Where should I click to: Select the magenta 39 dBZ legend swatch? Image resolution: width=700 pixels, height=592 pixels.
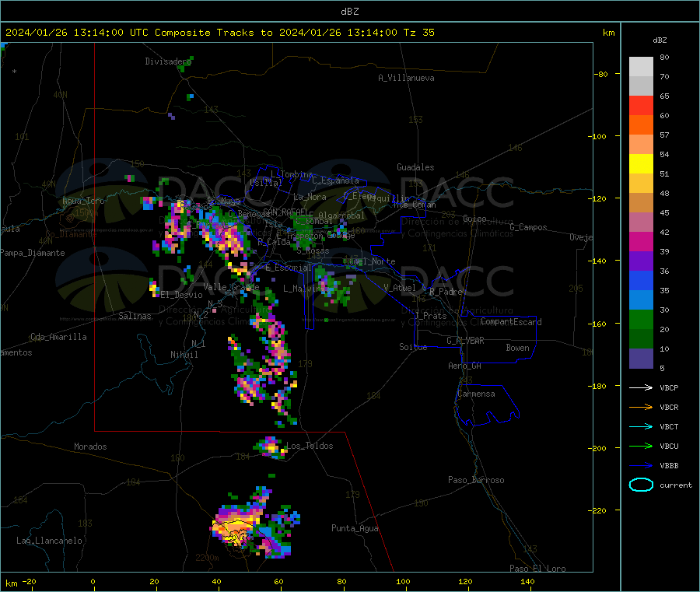click(641, 241)
